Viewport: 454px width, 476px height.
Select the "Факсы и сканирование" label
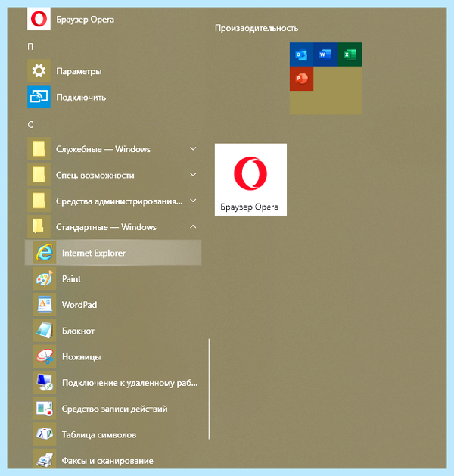click(107, 461)
